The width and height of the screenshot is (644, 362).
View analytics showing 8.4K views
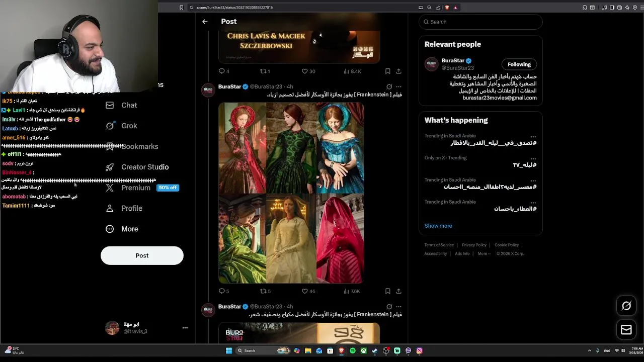pyautogui.click(x=352, y=71)
